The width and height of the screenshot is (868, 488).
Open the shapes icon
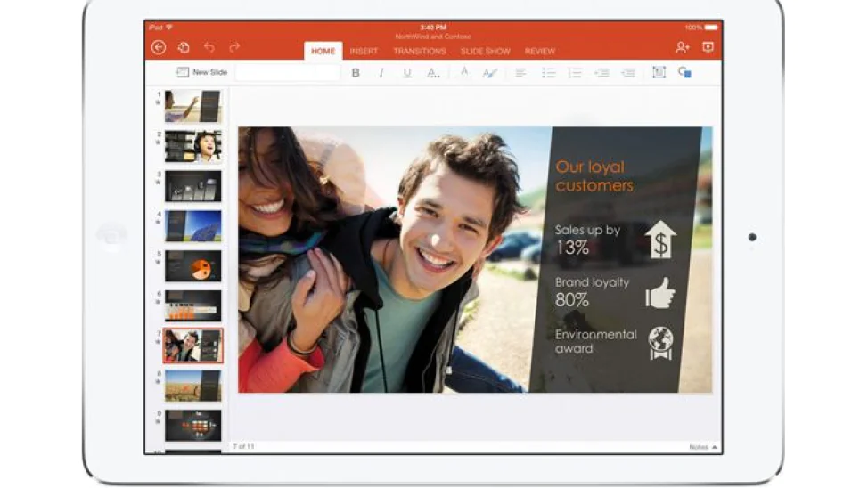pos(684,72)
